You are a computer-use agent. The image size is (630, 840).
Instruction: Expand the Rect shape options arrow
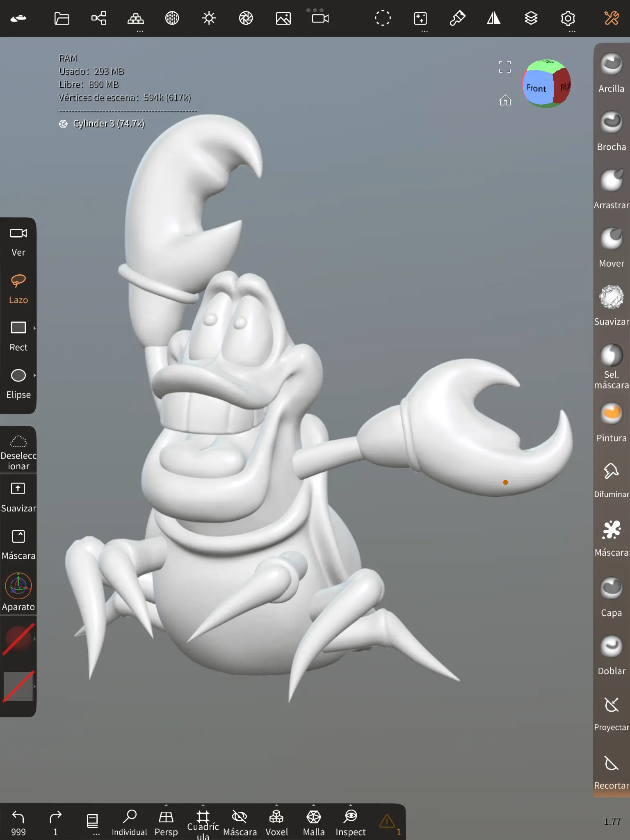click(34, 328)
